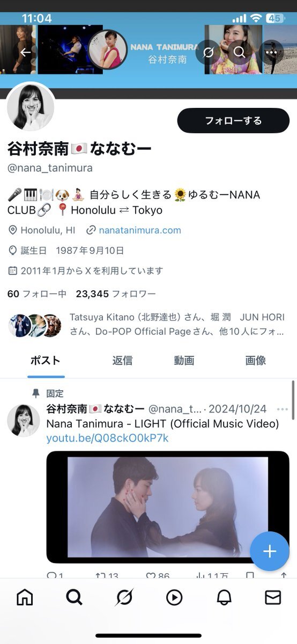Viewport: 297px width, 644px height.
Task: Switch to the 画像 tab
Action: [256, 361]
